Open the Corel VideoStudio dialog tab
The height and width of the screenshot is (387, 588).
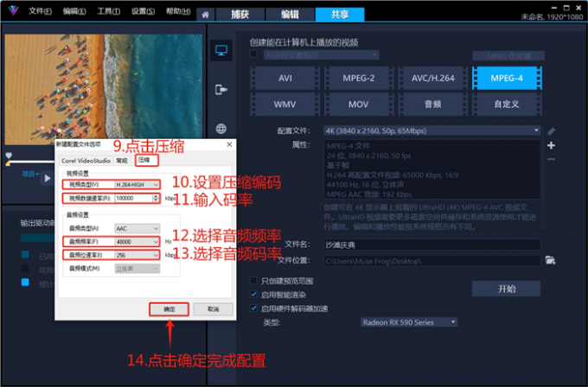(86, 161)
